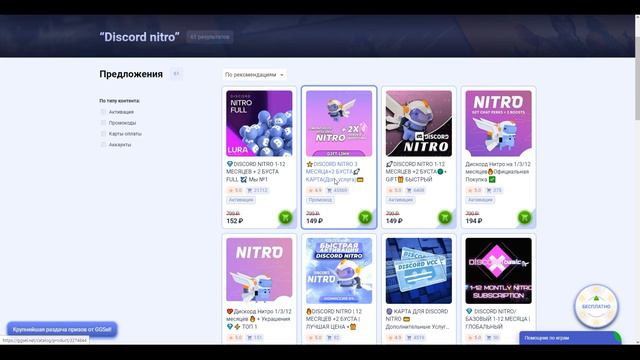This screenshot has height=360, width=640.
Task: Click the "Discord nitro" search heading
Action: coord(139,37)
